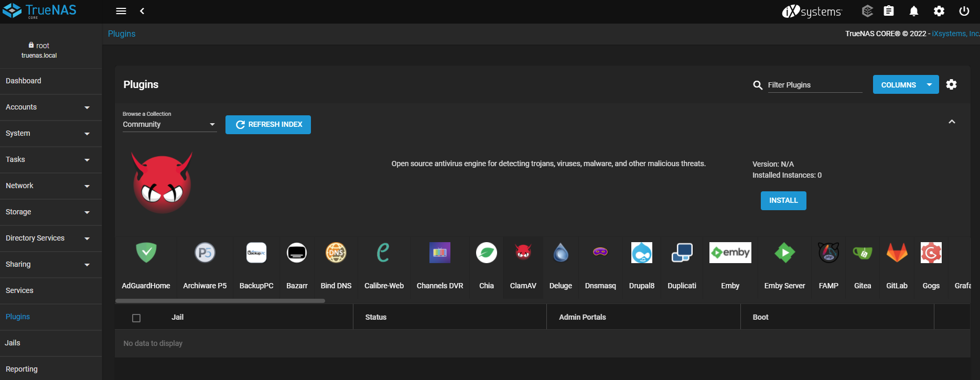Select the Gogs plugin icon
Viewport: 980px width, 380px height.
(x=931, y=253)
